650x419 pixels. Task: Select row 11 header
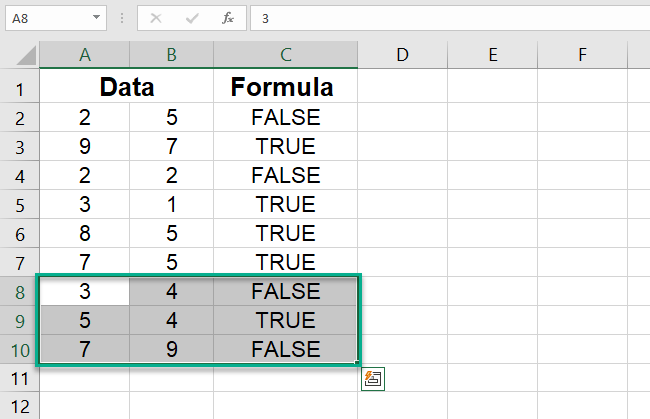click(x=20, y=379)
